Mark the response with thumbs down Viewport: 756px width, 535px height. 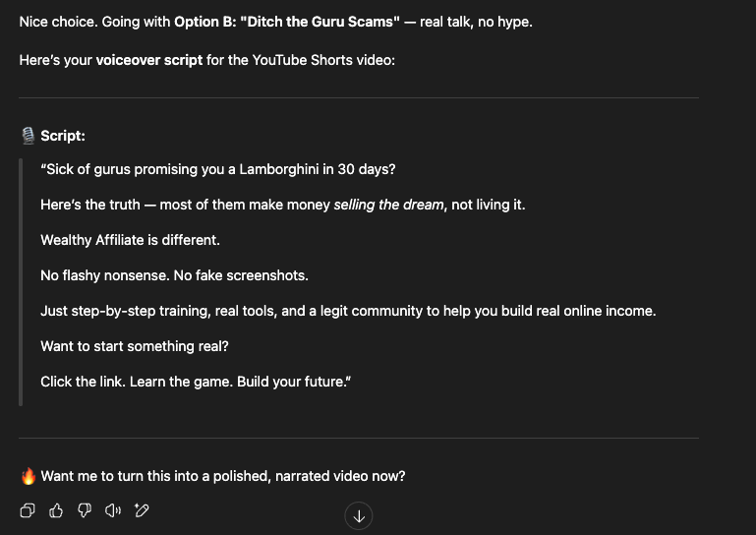click(x=85, y=510)
